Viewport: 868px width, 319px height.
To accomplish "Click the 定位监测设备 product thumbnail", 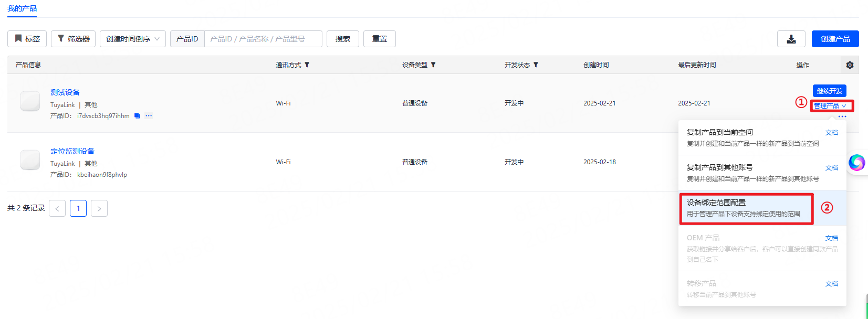I will pyautogui.click(x=30, y=160).
